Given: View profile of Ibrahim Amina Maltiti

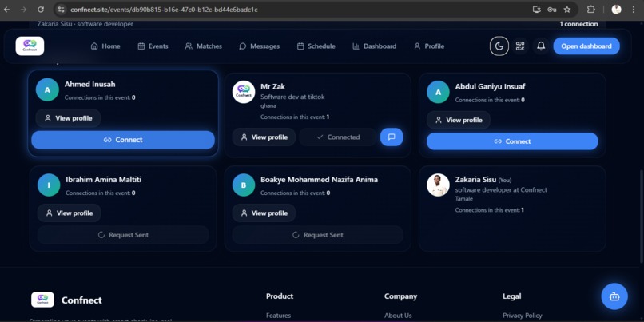Looking at the screenshot, I should [69, 213].
